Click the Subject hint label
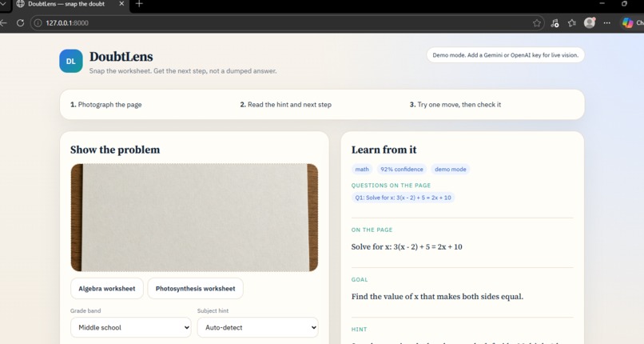Screen dimensions: 644x344 (x=213, y=310)
